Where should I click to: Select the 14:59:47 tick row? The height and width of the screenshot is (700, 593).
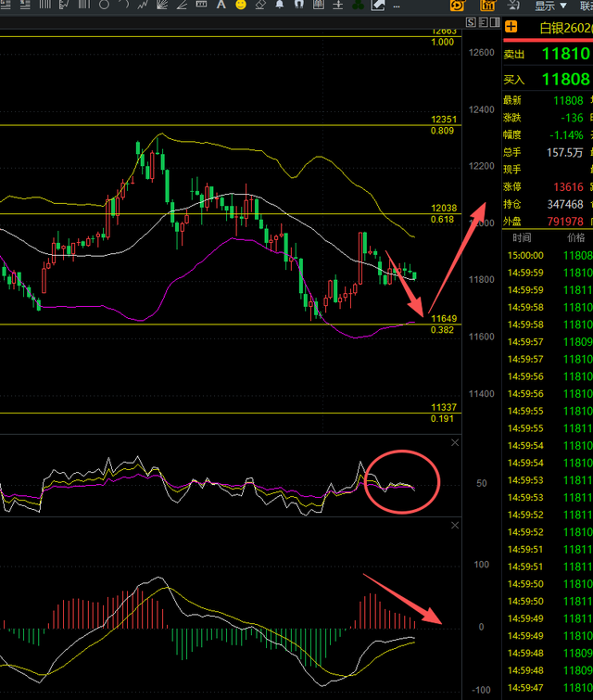[548, 688]
